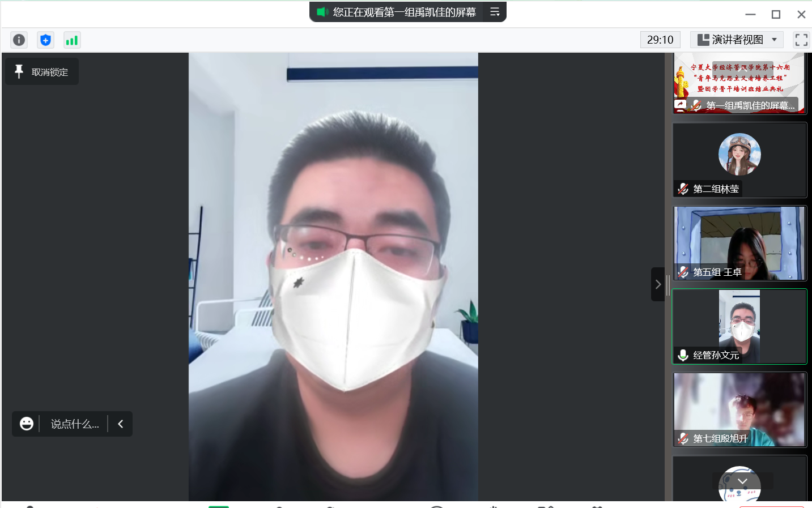Click the green speaker icon in the sharing banner
Image resolution: width=812 pixels, height=508 pixels.
coord(322,12)
